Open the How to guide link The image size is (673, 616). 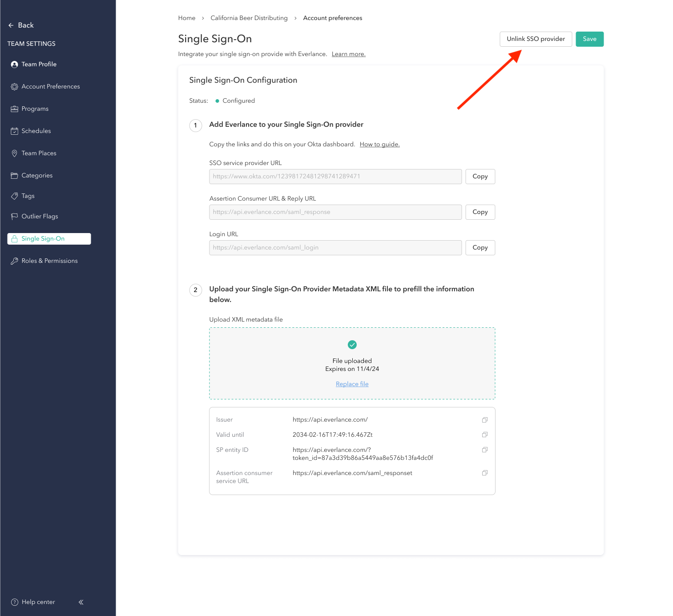coord(379,145)
